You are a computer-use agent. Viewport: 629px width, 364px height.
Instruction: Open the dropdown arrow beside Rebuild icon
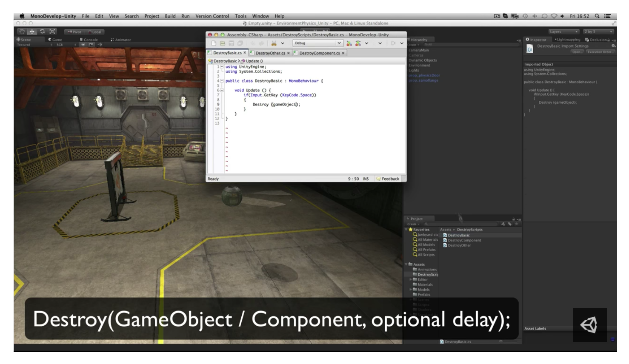pyautogui.click(x=366, y=43)
